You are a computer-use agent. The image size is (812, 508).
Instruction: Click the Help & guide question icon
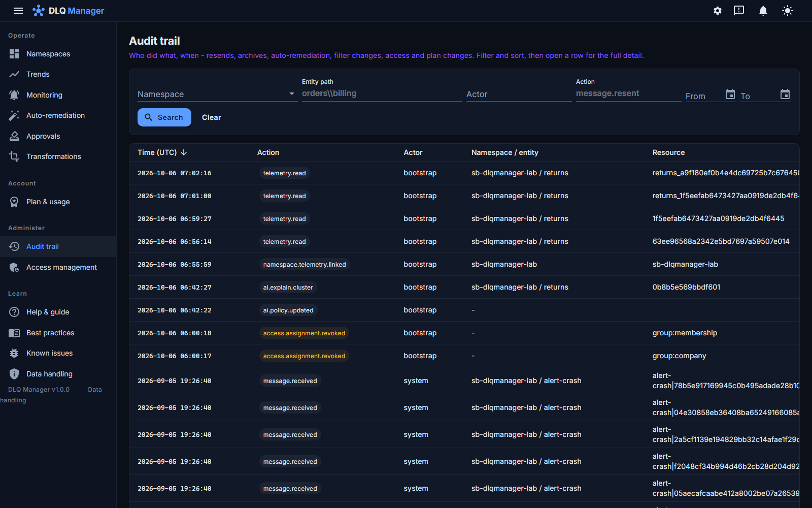point(14,312)
